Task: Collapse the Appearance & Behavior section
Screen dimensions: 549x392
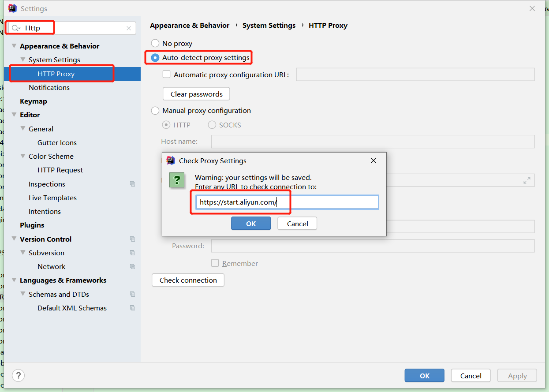Action: 14,46
